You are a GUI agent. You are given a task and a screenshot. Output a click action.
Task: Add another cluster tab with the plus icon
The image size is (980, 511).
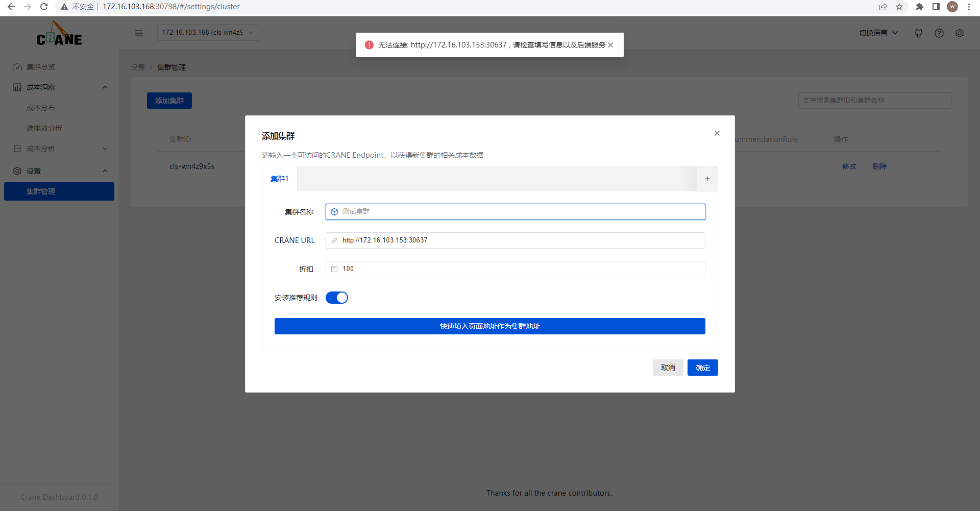[707, 179]
